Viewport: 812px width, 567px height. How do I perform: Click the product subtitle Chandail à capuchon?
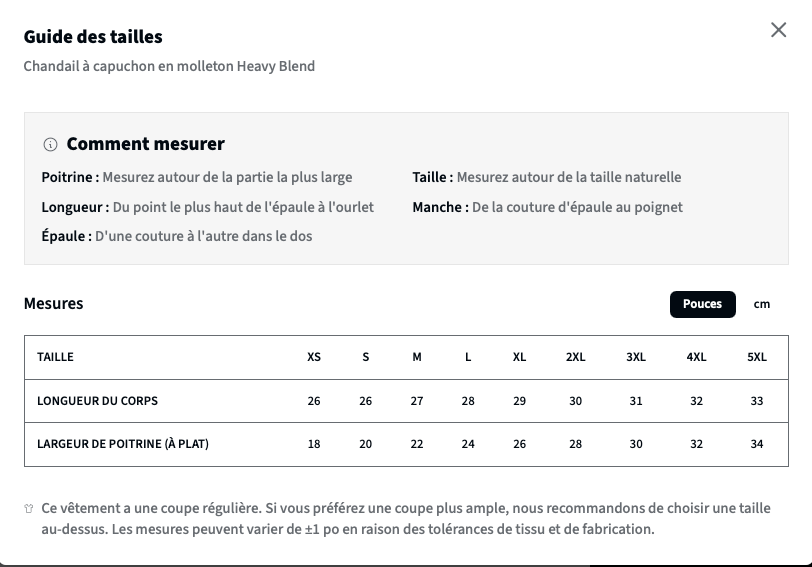169,66
